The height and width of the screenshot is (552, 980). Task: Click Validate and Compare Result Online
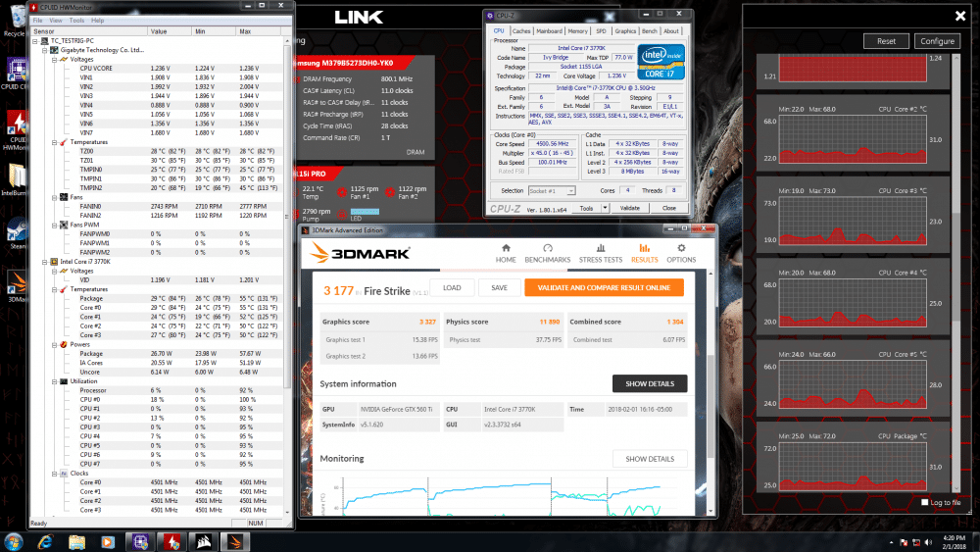point(604,287)
